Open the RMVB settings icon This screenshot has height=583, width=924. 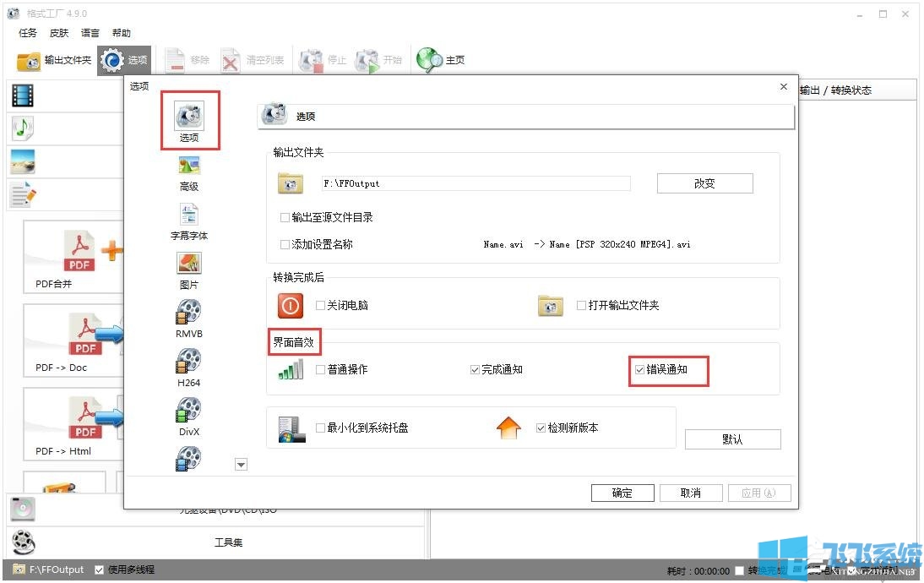pyautogui.click(x=188, y=313)
